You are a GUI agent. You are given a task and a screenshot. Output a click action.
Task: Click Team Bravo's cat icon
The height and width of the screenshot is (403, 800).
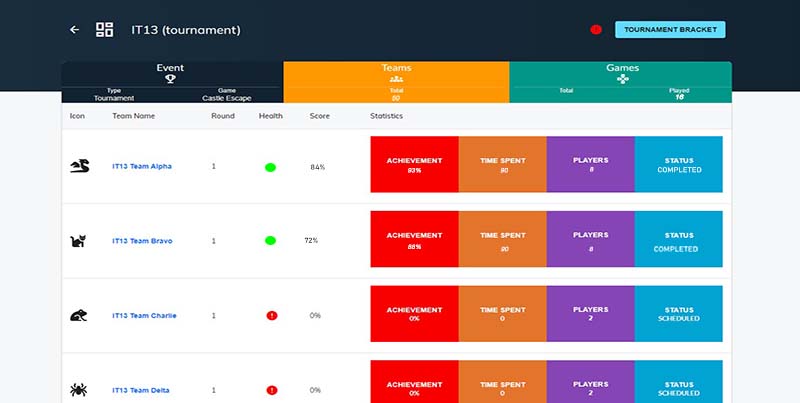click(78, 241)
